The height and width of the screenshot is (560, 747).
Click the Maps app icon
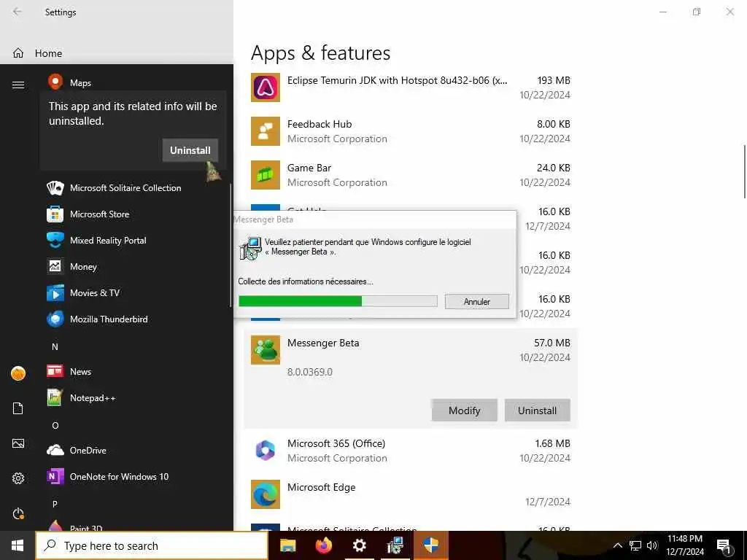pos(55,82)
